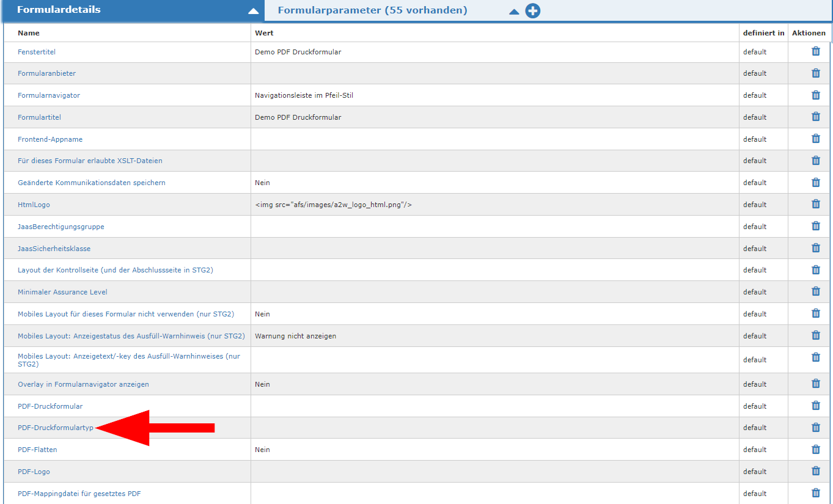Click trash icon in PDF-Druckformulartyp row
Screen dimensions: 833x504
coord(815,428)
